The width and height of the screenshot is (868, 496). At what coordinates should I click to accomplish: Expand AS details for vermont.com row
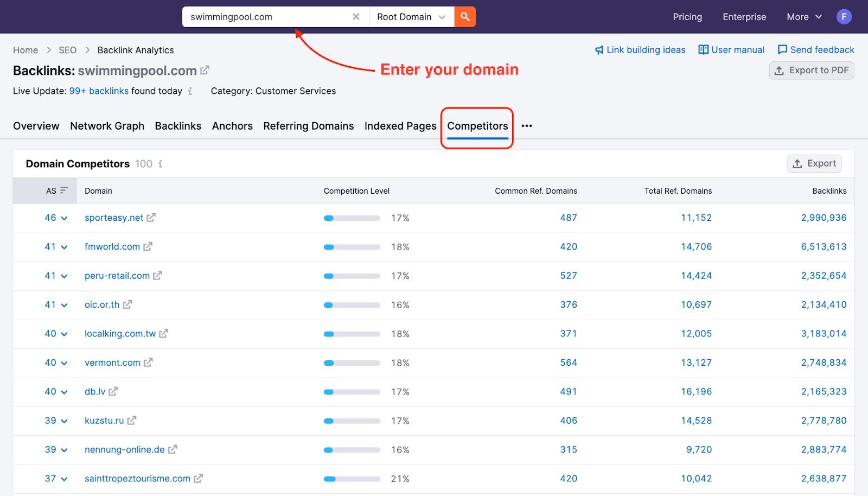click(64, 363)
